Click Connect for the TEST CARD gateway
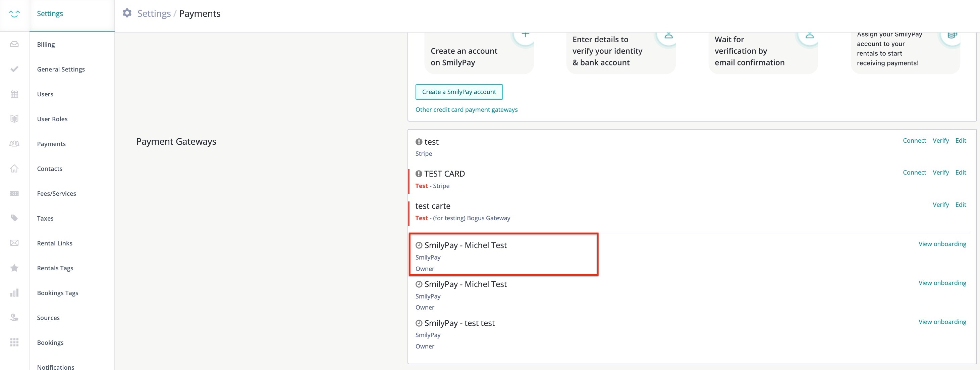Screen dimensions: 980x370 pyautogui.click(x=914, y=173)
